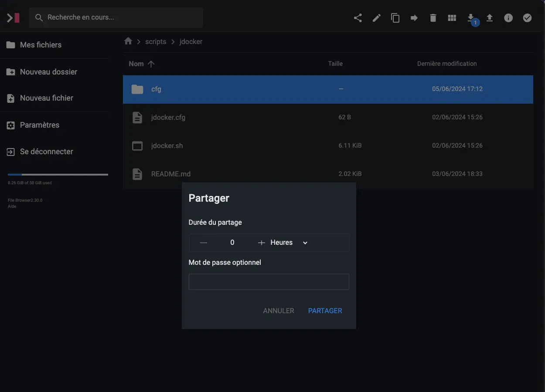Sort by the Taille column header
Screen dimensions: 545x392
(335, 64)
